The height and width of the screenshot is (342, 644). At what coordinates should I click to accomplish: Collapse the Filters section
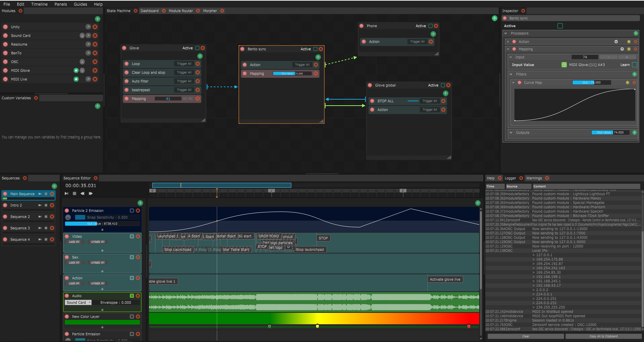click(x=511, y=74)
